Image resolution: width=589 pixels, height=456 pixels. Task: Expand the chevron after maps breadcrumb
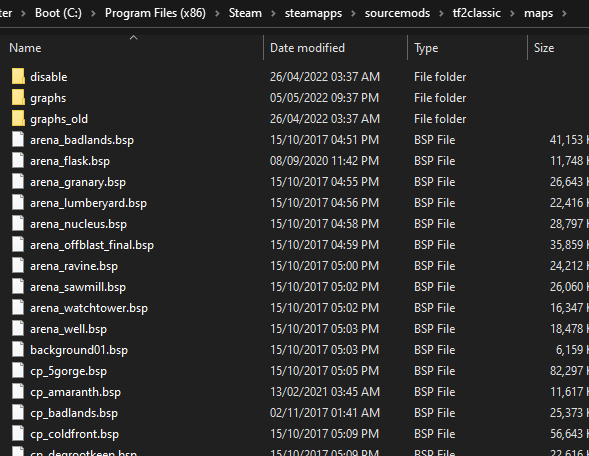click(x=564, y=14)
